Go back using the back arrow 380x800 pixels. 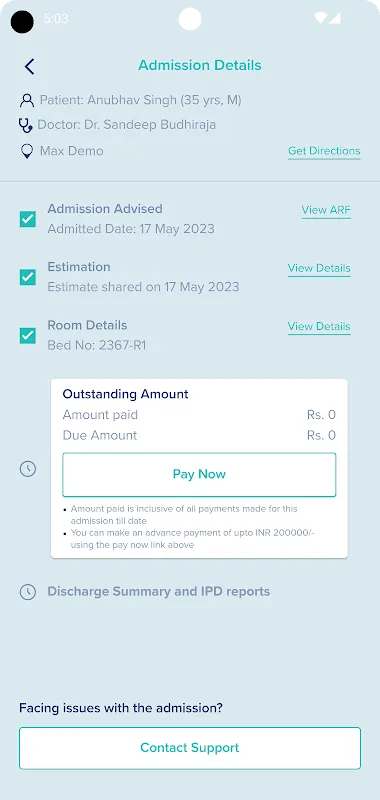point(30,66)
